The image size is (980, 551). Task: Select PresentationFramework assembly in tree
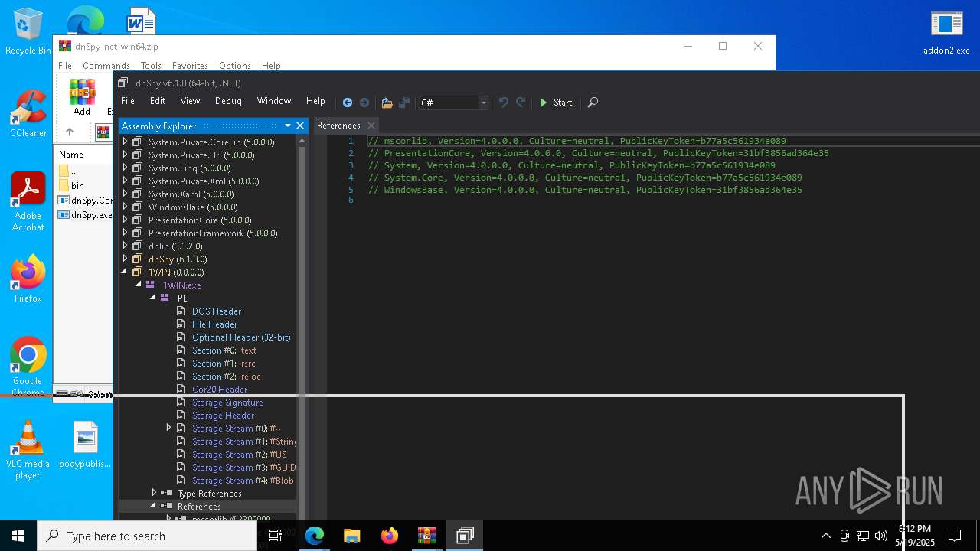point(213,233)
